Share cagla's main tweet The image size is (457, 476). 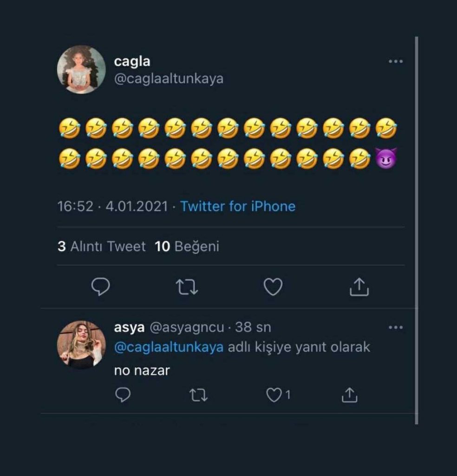pyautogui.click(x=359, y=287)
